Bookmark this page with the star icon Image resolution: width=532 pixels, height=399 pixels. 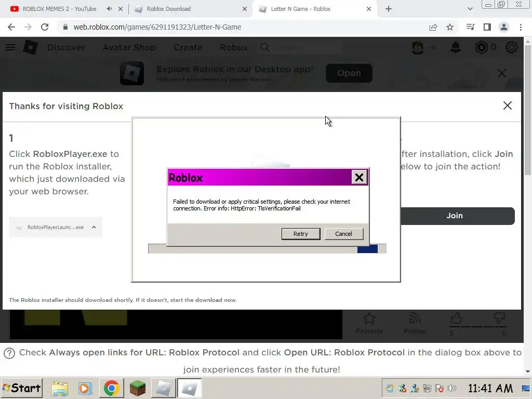[x=450, y=27]
